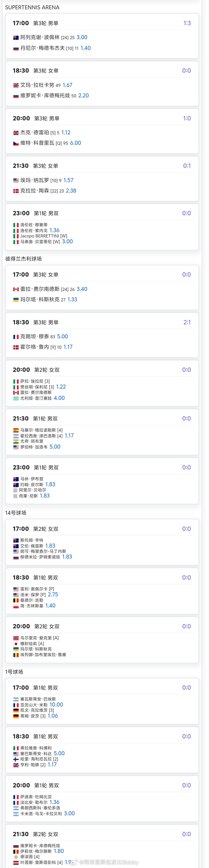Click the Danish flag beside 克拉拉·陶森

(x=16, y=191)
